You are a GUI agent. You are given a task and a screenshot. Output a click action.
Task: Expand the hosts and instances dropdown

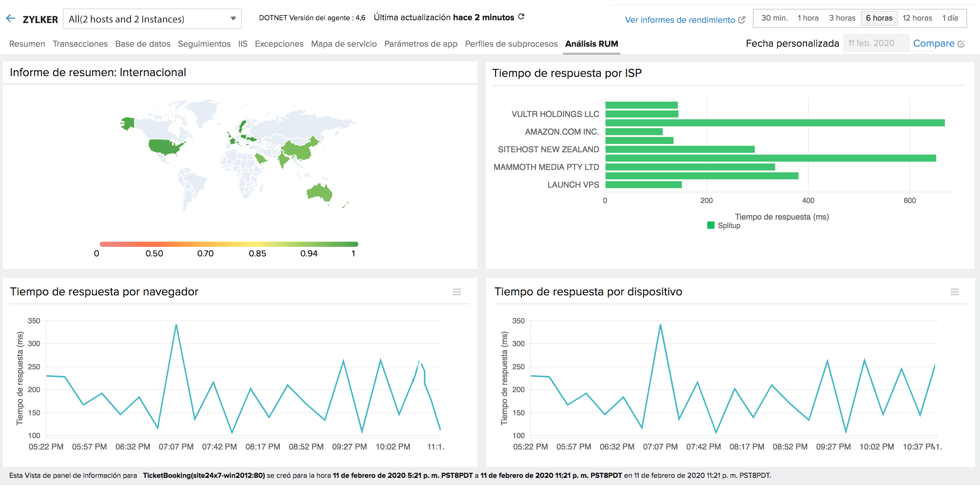tap(233, 19)
